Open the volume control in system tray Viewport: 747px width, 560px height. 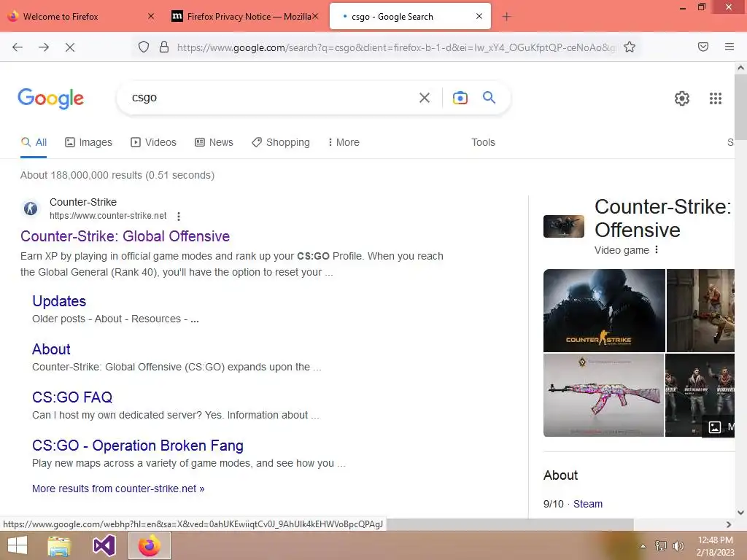coord(678,546)
